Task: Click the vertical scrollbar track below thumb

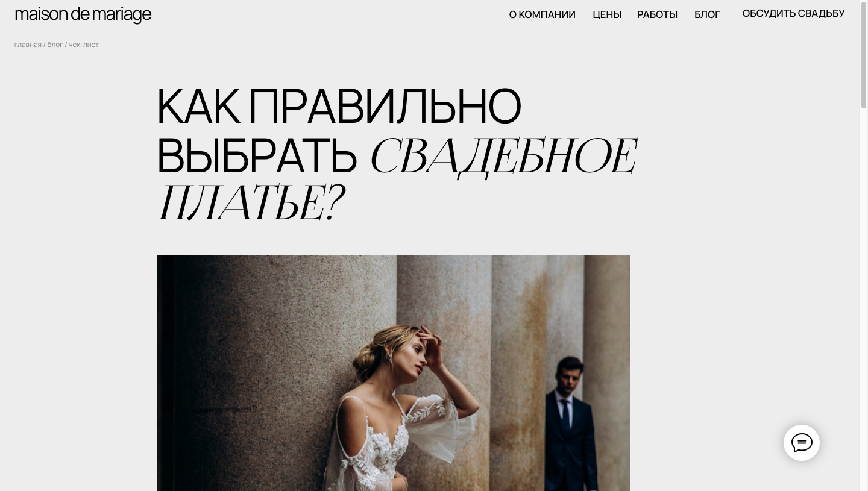Action: click(863, 301)
